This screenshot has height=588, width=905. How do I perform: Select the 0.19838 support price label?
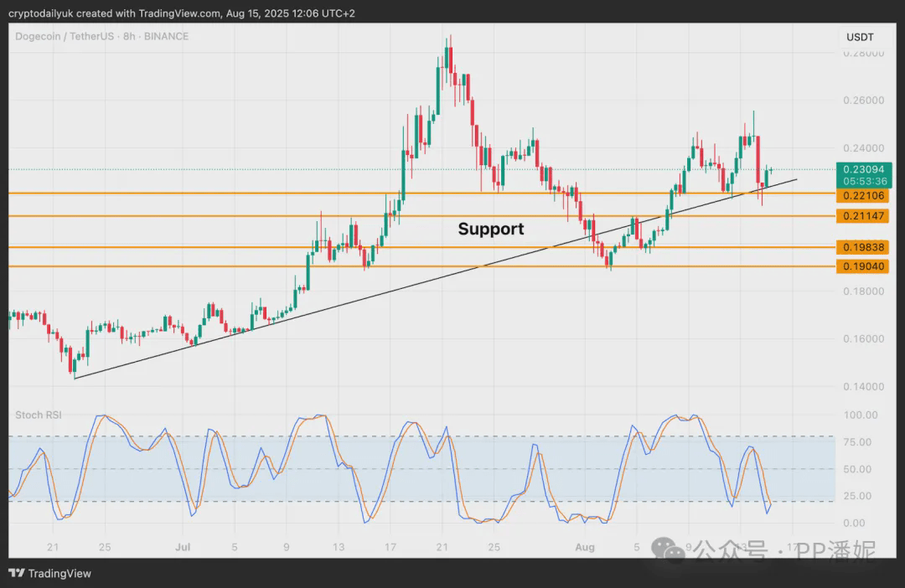pyautogui.click(x=863, y=247)
